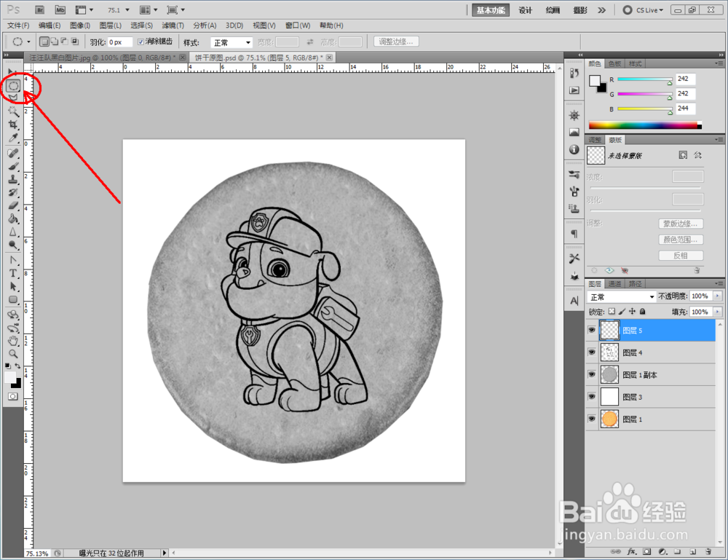Open the arrange documents dropdown
Image resolution: width=728 pixels, height=560 pixels.
pos(149,9)
